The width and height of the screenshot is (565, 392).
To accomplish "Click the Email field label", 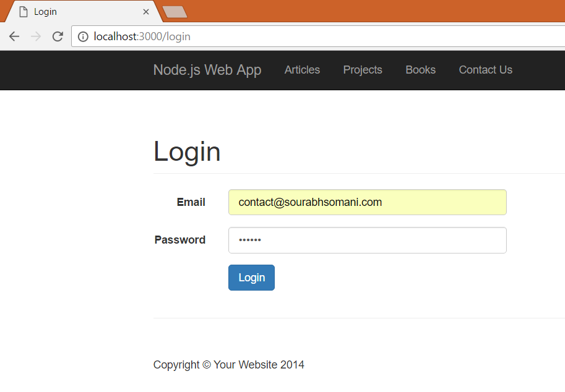I will coord(191,202).
